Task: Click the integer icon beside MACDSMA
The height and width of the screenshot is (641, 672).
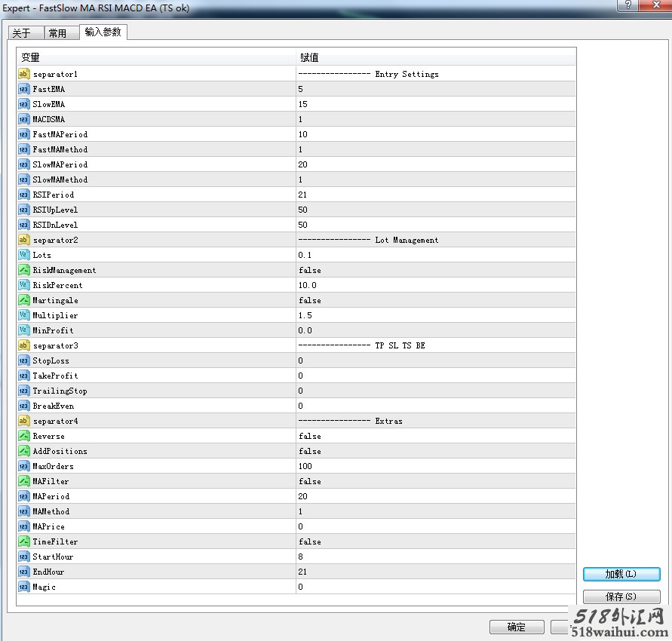Action: pyautogui.click(x=24, y=119)
